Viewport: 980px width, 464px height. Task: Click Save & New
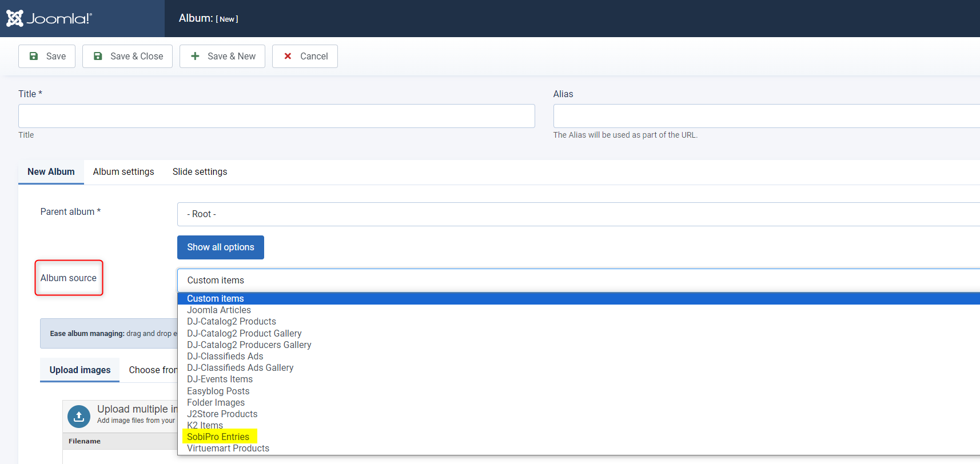tap(222, 56)
